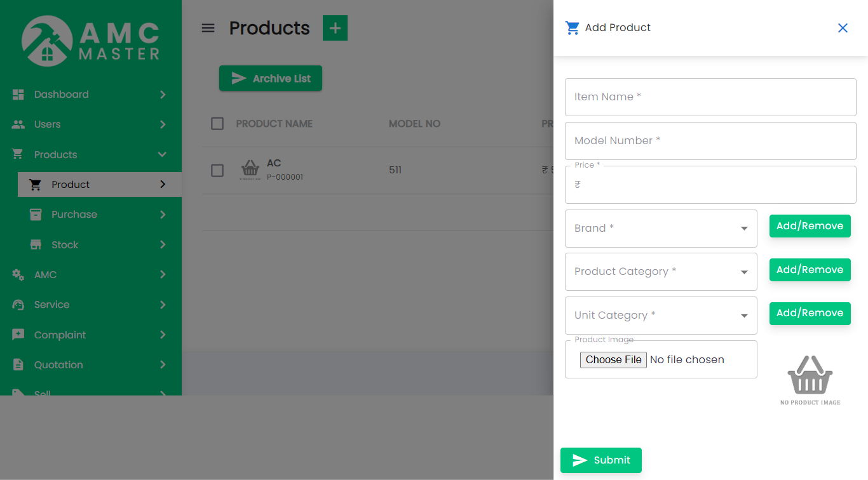868x480 pixels.
Task: Open the Unit Category dropdown
Action: 661,315
